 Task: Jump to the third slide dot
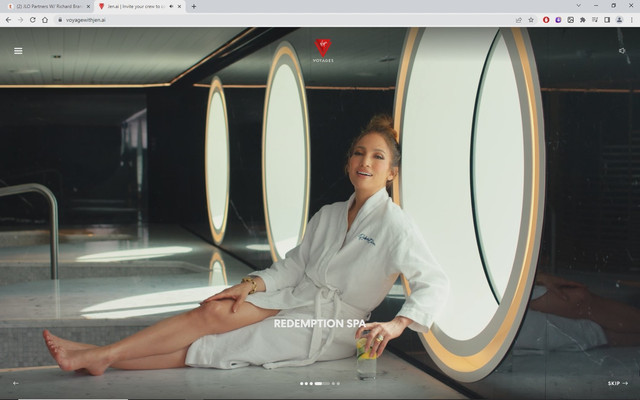coord(311,384)
